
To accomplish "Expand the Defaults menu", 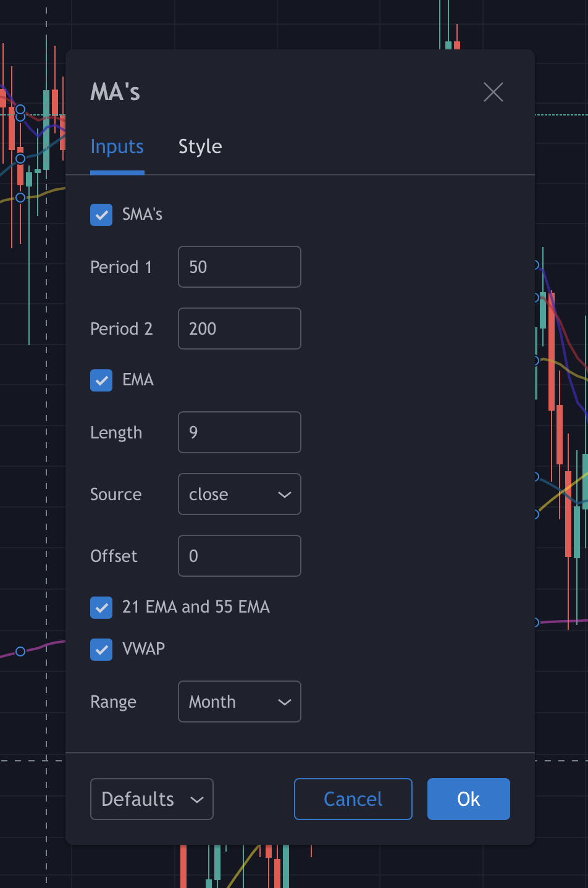I will [151, 798].
